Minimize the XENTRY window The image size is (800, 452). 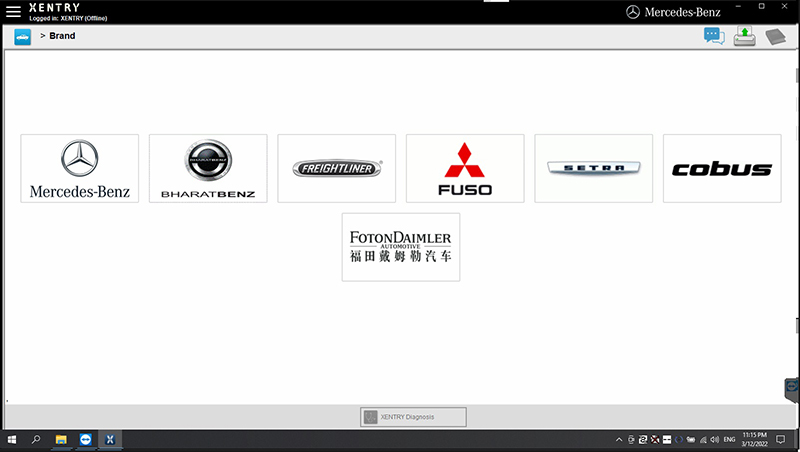738,6
